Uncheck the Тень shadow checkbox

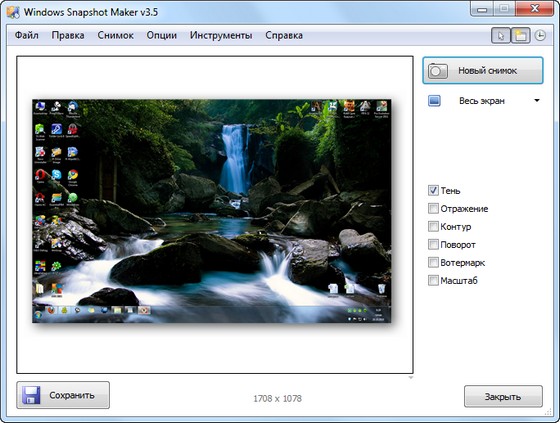pyautogui.click(x=433, y=190)
